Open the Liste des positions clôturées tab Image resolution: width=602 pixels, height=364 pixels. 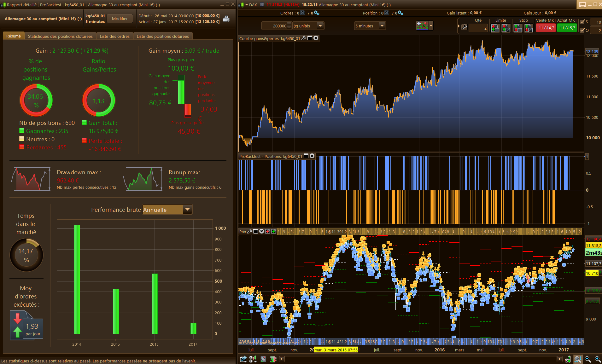(163, 36)
